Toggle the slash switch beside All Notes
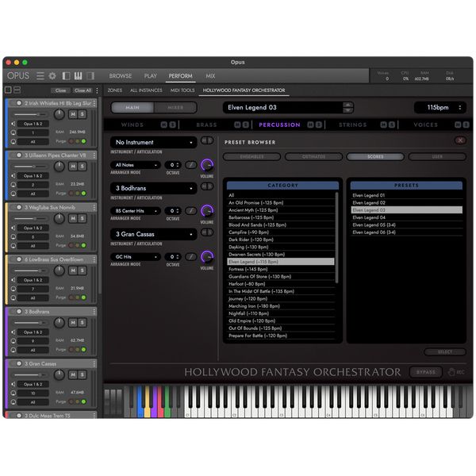 pyautogui.click(x=191, y=165)
